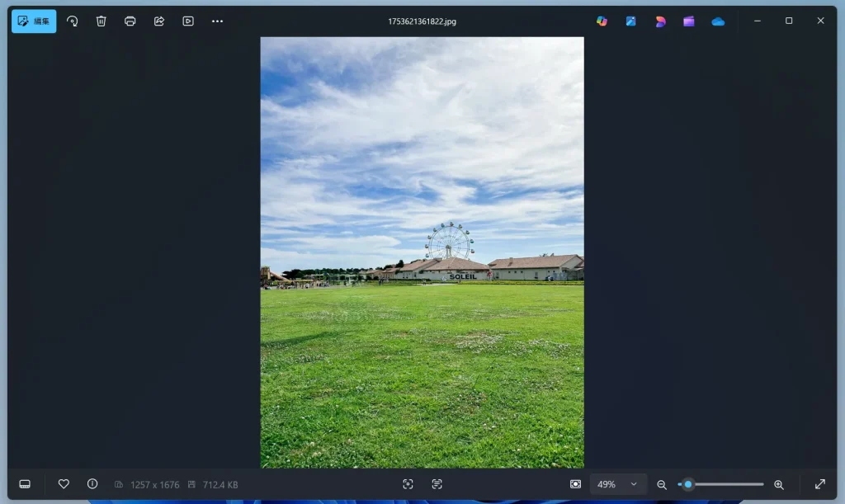
Task: Minimize the Photos window
Action: pos(758,21)
